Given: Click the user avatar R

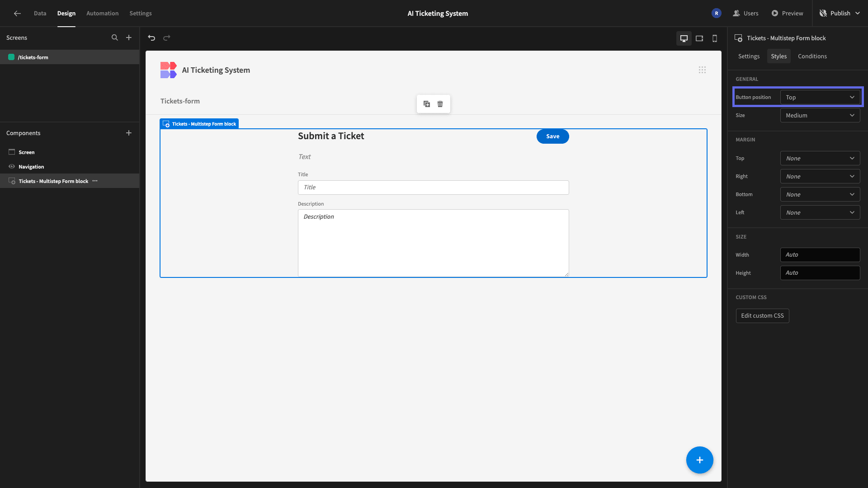Looking at the screenshot, I should [x=717, y=13].
